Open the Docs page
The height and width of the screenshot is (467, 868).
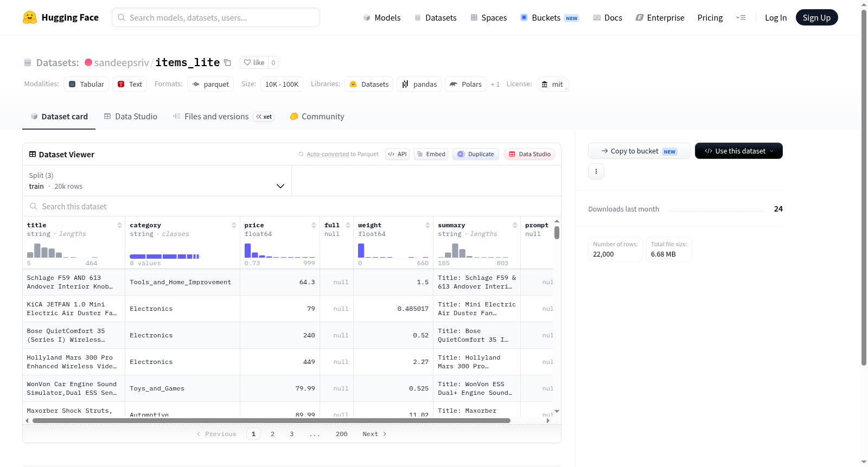pos(607,17)
